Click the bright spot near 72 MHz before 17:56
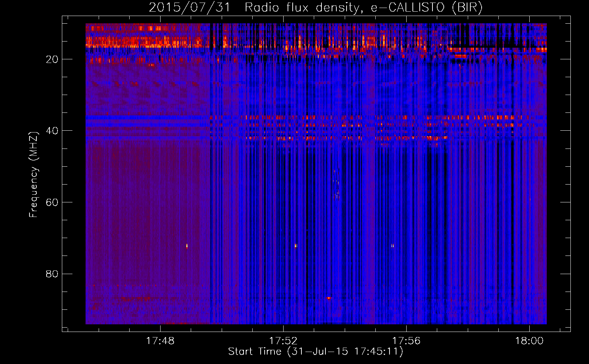589x364 pixels. (392, 246)
